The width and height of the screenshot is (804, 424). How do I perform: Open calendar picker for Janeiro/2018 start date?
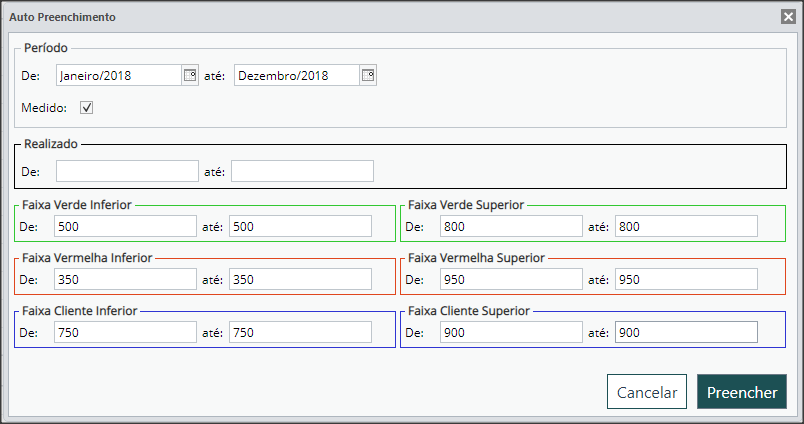tap(190, 75)
